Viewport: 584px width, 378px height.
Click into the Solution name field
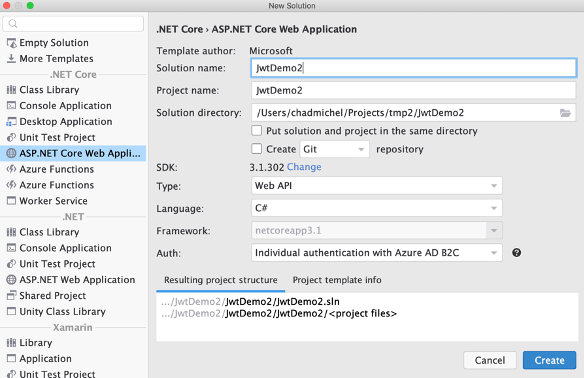(x=413, y=68)
